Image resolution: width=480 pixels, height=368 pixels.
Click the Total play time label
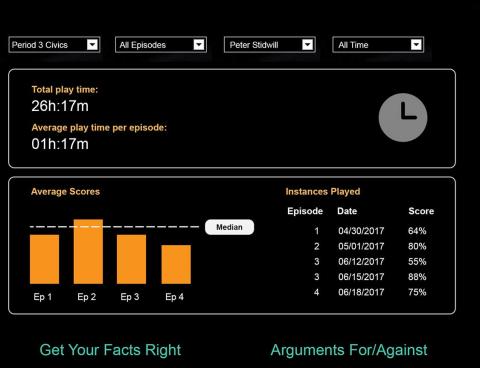click(65, 90)
